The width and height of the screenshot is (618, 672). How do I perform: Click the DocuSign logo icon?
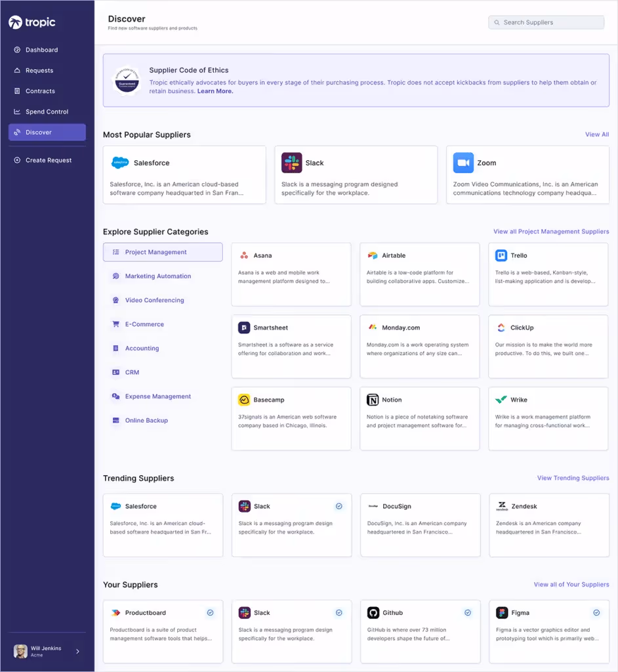[x=373, y=506]
